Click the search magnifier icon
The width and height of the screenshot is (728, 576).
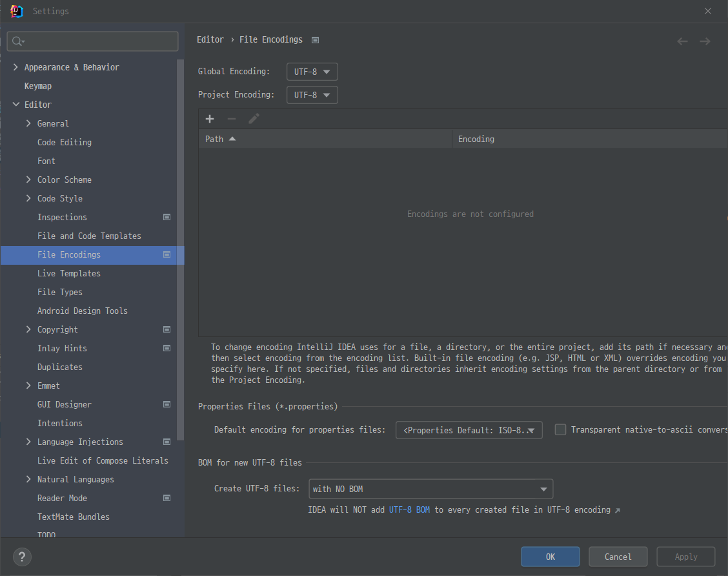(x=17, y=41)
